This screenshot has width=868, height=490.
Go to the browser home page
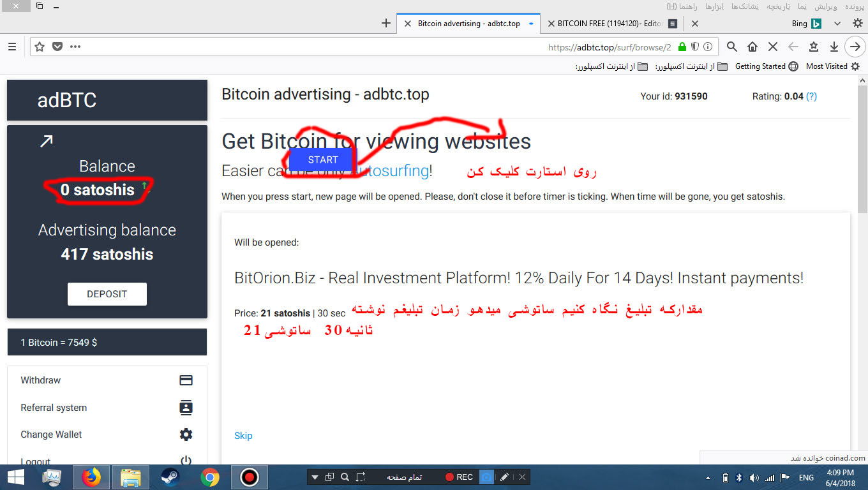click(x=752, y=47)
